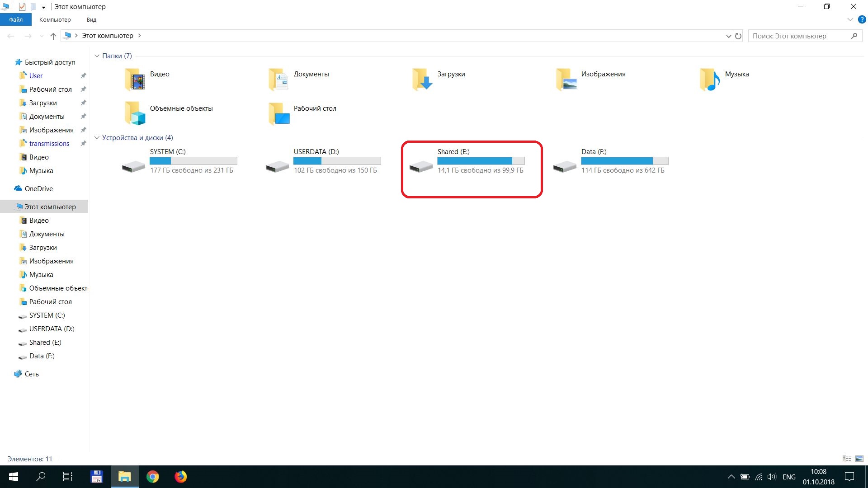This screenshot has width=868, height=488.
Task: Open the Data (F:) drive icon
Action: point(565,167)
